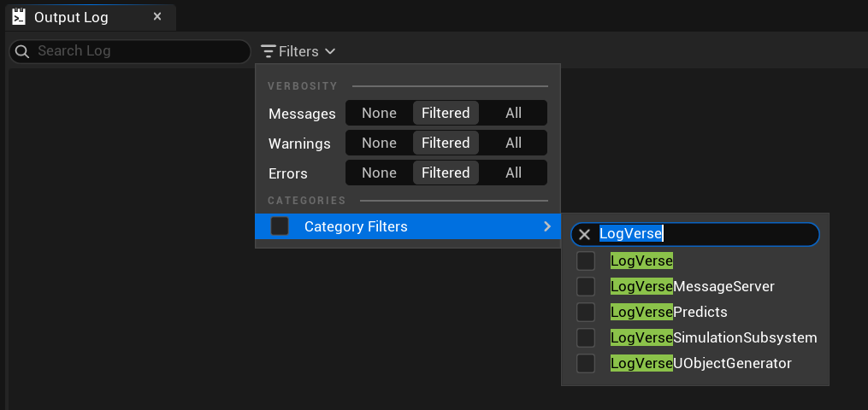The width and height of the screenshot is (868, 410).
Task: Enable the LogVerse category checkbox
Action: (x=586, y=261)
